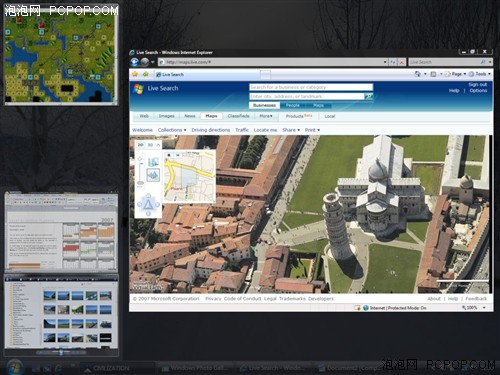Viewport: 500px width, 375px height.
Task: Click the Live Search logo
Action: tap(156, 89)
